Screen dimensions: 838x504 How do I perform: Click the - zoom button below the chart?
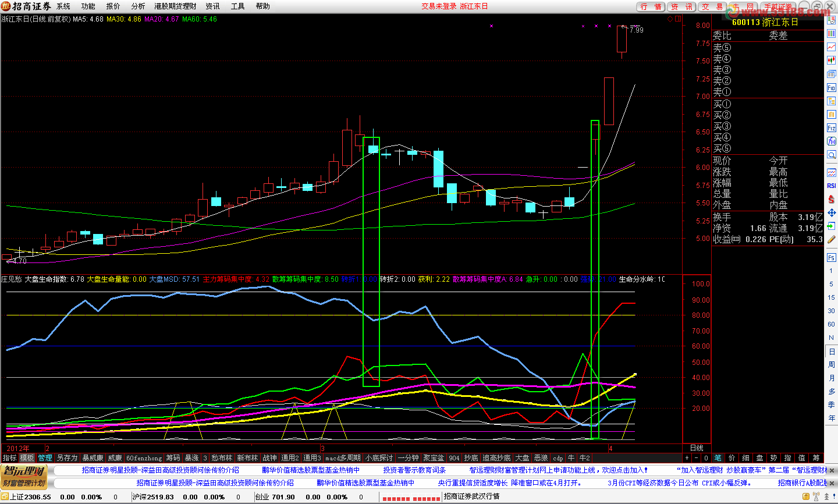coord(696,458)
